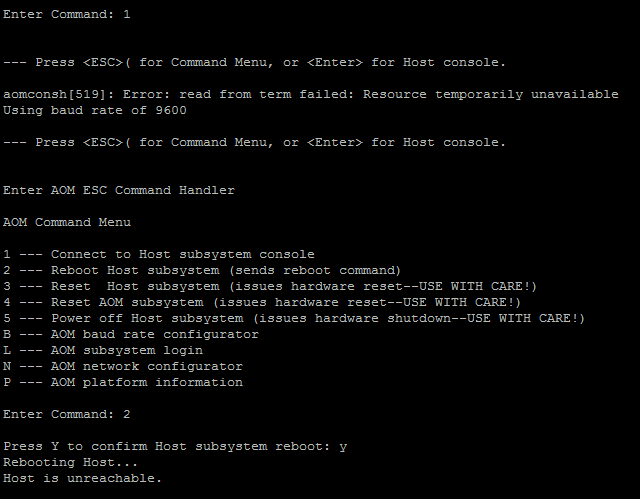
Task: Click the "Host is unreachable." message
Action: click(x=83, y=478)
